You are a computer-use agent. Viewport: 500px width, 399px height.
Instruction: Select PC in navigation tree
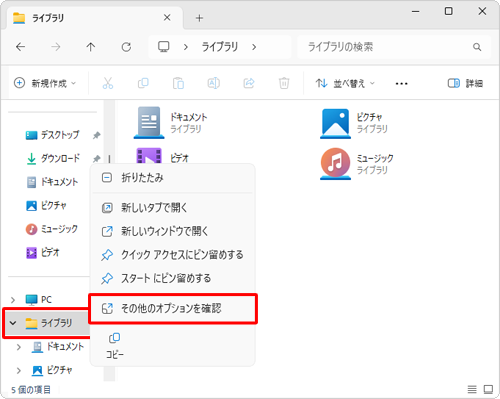tap(39, 300)
